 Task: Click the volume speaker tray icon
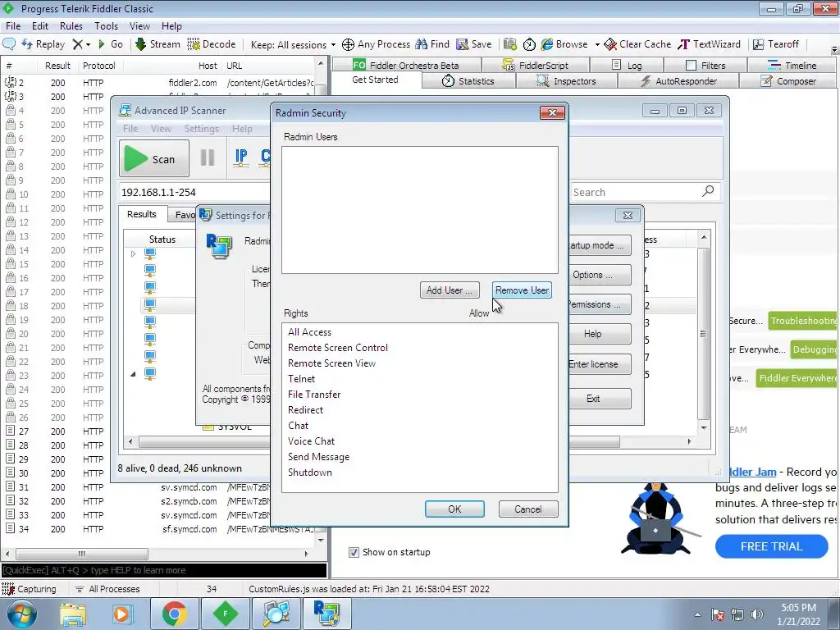pyautogui.click(x=757, y=614)
